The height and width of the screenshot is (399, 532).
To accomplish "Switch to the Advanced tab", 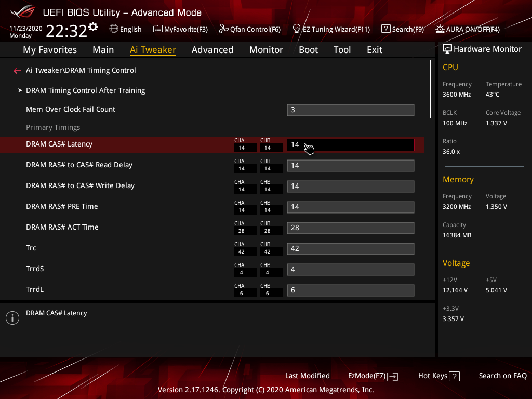I will tap(212, 50).
